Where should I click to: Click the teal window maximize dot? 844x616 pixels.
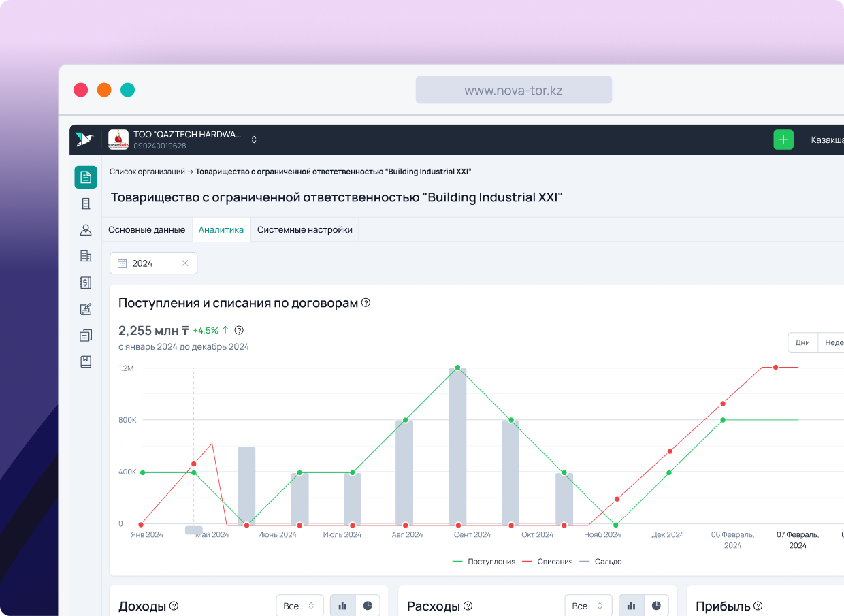click(127, 90)
